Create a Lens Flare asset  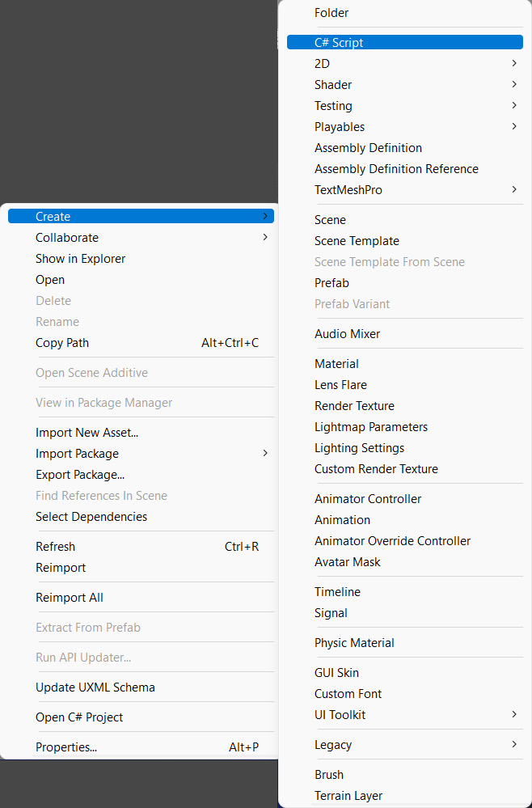pos(405,384)
